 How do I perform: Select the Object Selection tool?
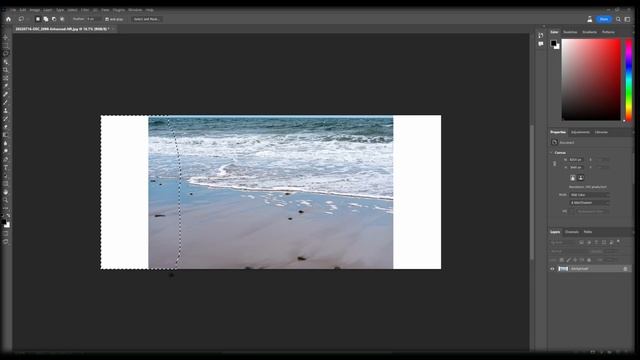[x=6, y=62]
